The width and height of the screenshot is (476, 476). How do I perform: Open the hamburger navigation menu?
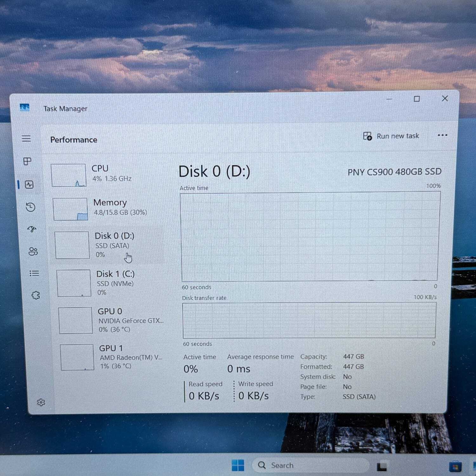click(26, 138)
